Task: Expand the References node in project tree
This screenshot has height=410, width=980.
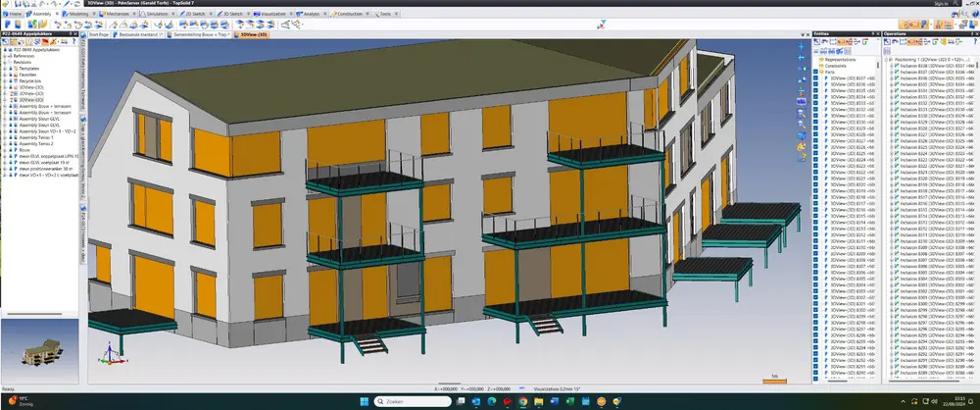Action: coord(4,56)
